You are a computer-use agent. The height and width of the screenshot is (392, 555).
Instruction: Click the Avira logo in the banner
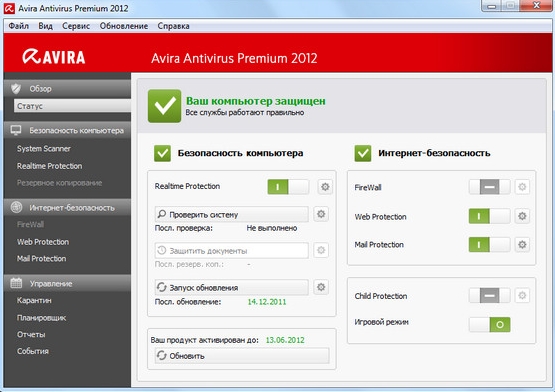(53, 57)
